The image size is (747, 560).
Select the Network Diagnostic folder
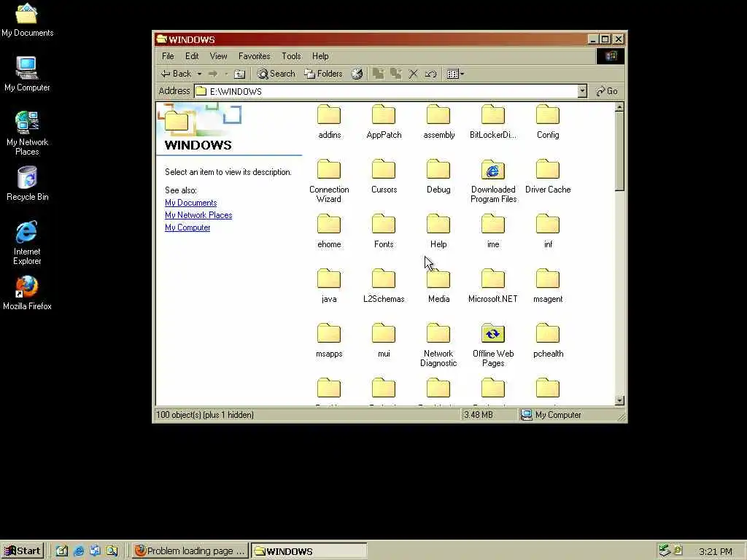(x=438, y=345)
